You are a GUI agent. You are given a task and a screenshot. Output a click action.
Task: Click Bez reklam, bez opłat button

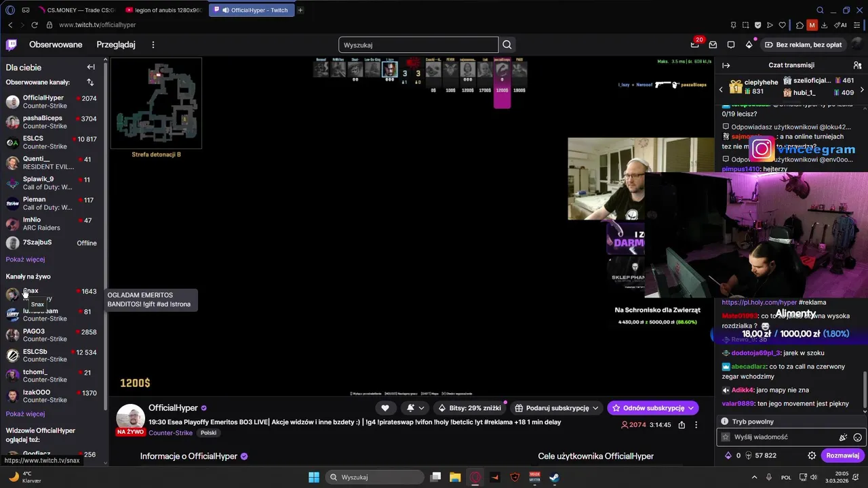coord(804,45)
